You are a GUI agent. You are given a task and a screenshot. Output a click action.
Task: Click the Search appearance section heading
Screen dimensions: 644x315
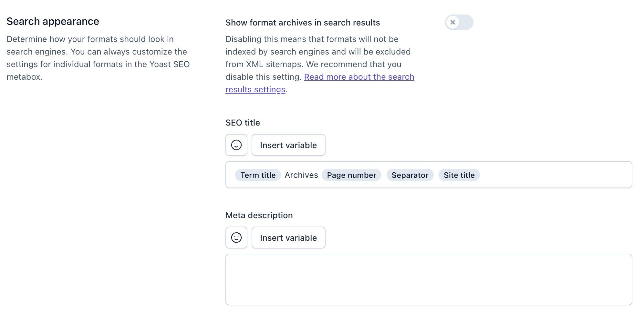[x=53, y=21]
